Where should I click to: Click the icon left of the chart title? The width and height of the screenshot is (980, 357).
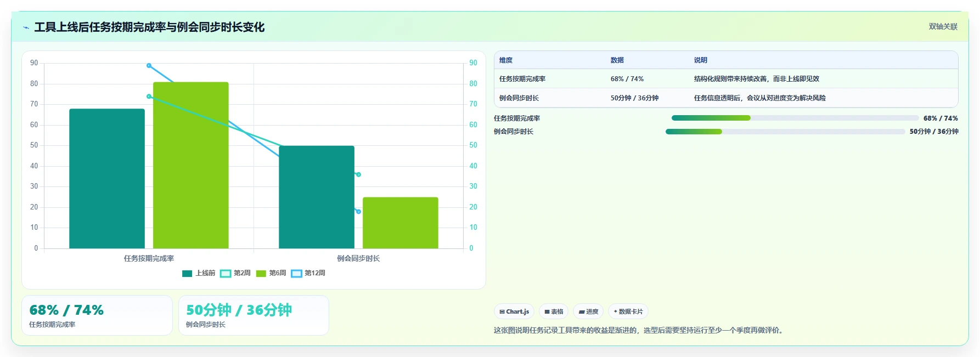click(x=26, y=27)
